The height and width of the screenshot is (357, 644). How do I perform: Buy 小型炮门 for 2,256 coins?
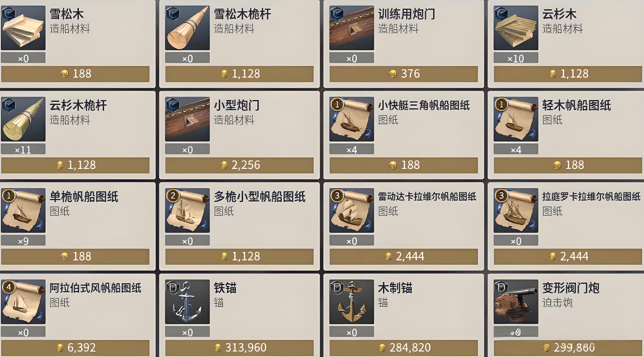click(x=239, y=165)
